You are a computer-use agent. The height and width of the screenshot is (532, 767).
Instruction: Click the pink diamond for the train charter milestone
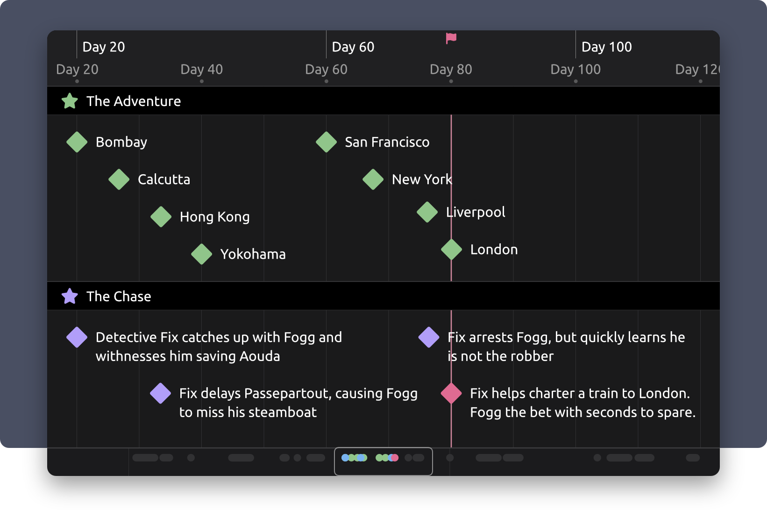[x=451, y=393]
